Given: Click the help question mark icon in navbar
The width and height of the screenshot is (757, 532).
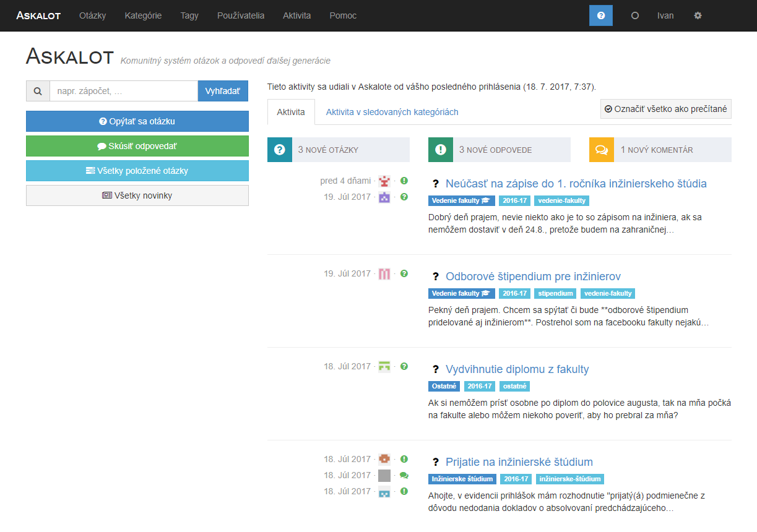Looking at the screenshot, I should (x=600, y=15).
